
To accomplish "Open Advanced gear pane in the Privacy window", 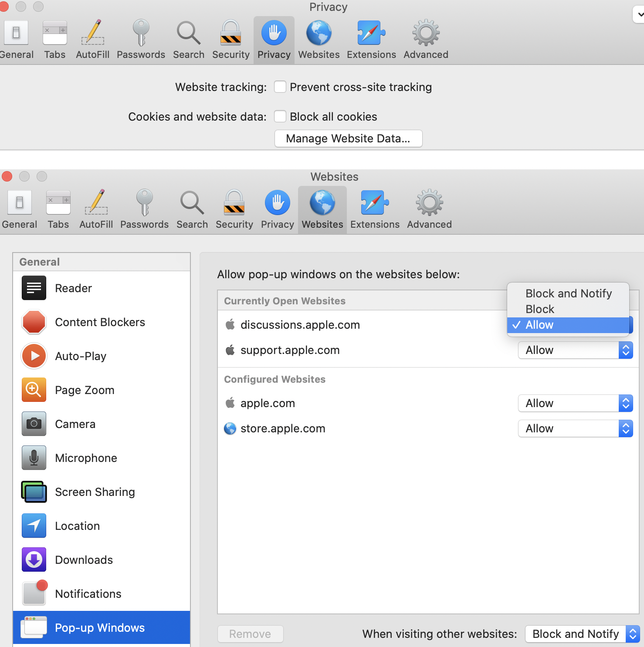I will (426, 40).
